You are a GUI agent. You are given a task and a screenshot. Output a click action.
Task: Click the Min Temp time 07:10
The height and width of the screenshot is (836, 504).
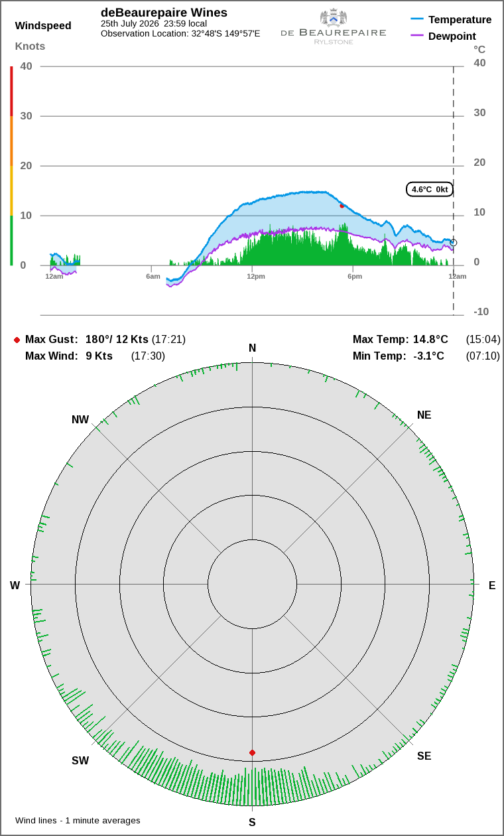click(483, 356)
